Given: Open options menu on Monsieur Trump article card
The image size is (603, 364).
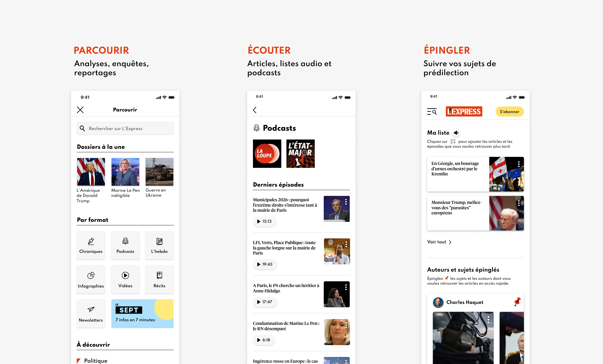Looking at the screenshot, I should point(519,203).
